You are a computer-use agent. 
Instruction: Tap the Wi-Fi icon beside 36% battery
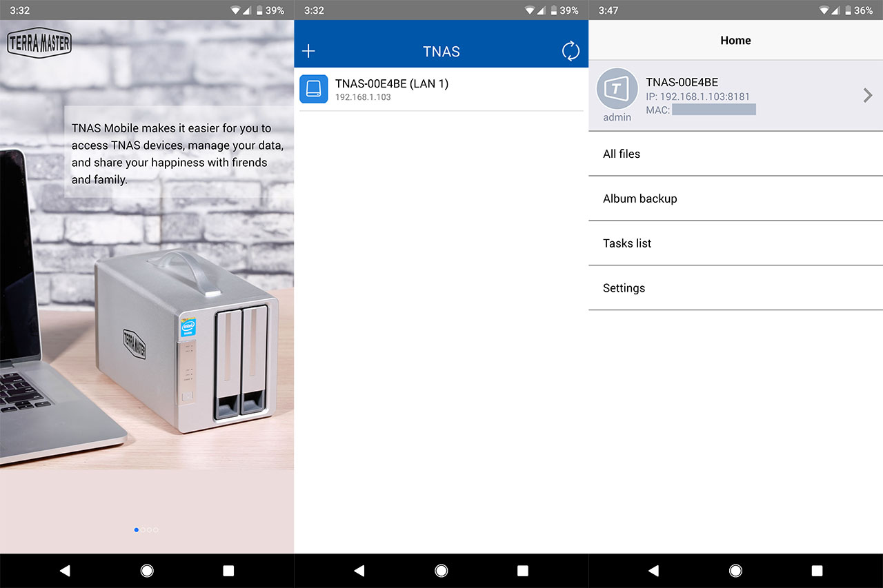coord(826,10)
